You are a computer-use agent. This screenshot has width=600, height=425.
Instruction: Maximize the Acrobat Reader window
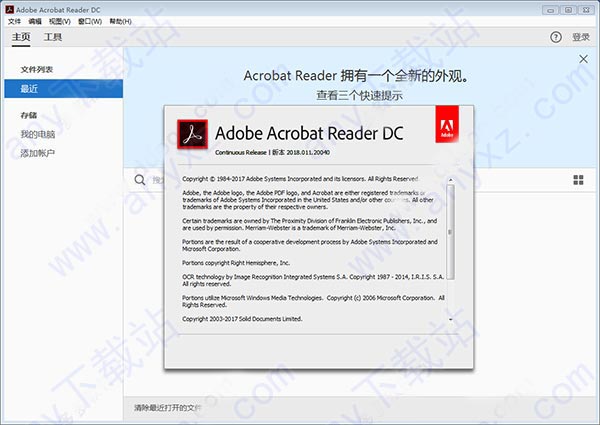(569, 10)
